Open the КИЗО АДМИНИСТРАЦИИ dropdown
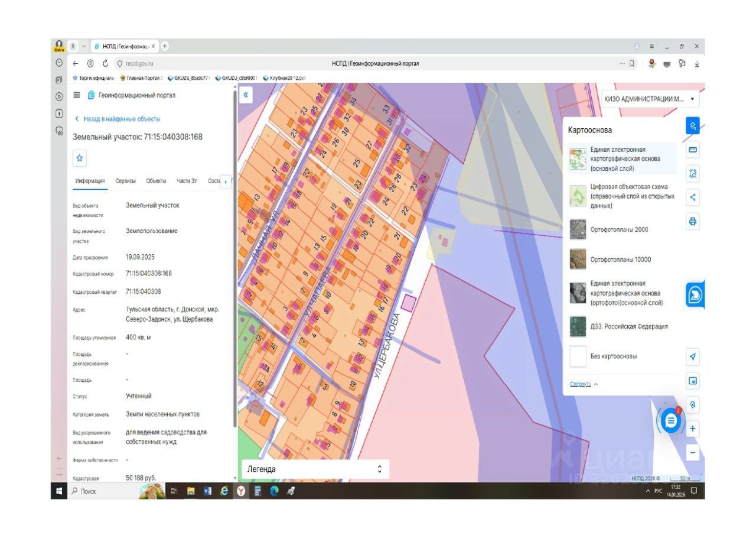 pos(649,99)
